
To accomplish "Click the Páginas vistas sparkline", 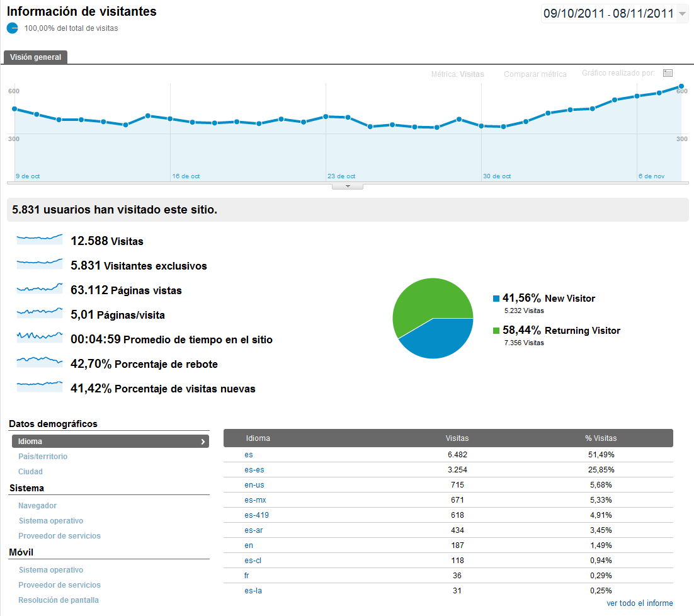I will [x=40, y=288].
